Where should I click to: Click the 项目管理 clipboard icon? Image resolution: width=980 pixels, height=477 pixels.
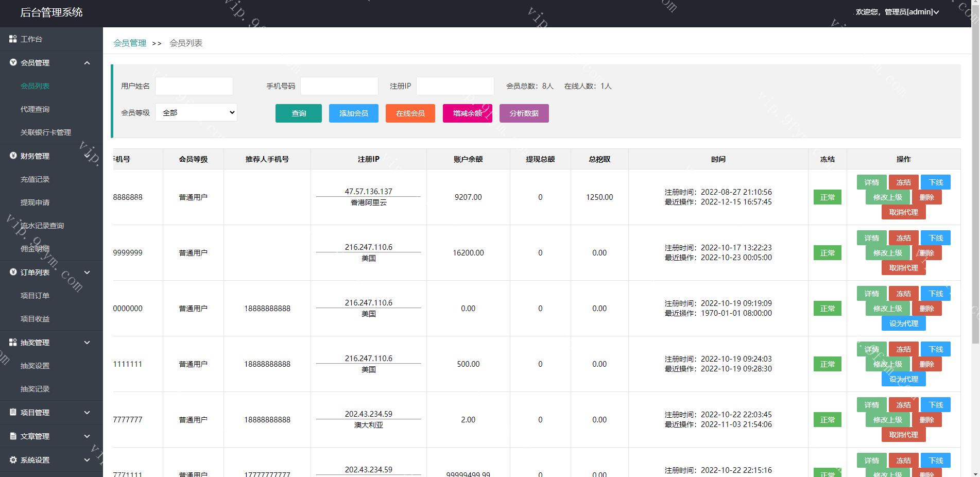click(13, 412)
